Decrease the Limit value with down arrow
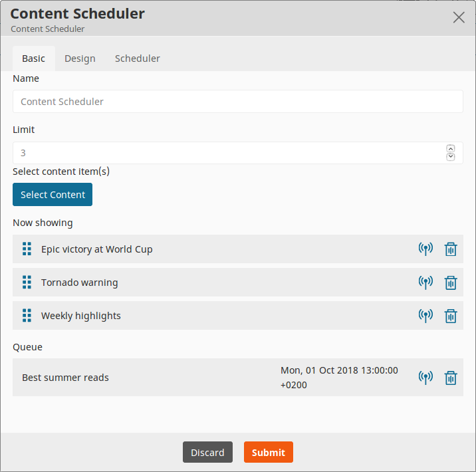 pos(451,157)
